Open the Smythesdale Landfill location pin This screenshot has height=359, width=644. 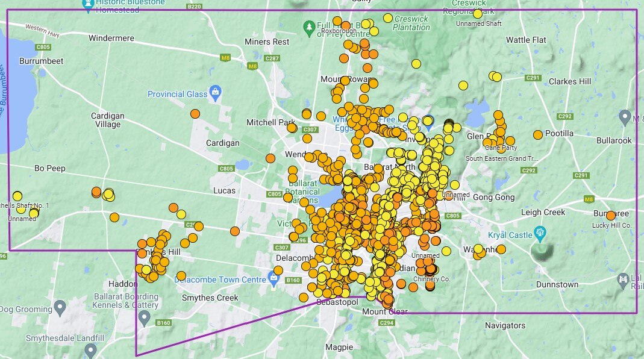[x=90, y=349]
